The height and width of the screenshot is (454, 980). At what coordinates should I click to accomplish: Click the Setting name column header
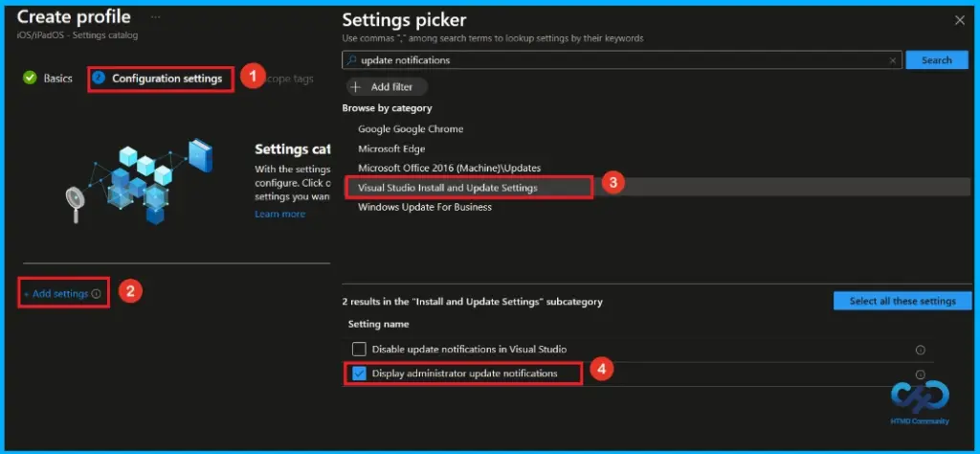(379, 324)
